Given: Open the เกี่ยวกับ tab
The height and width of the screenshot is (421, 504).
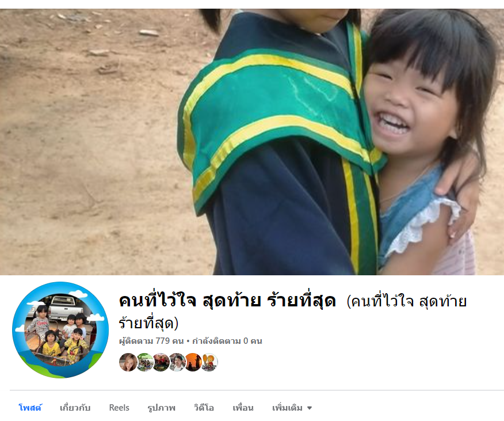Looking at the screenshot, I should pos(75,408).
